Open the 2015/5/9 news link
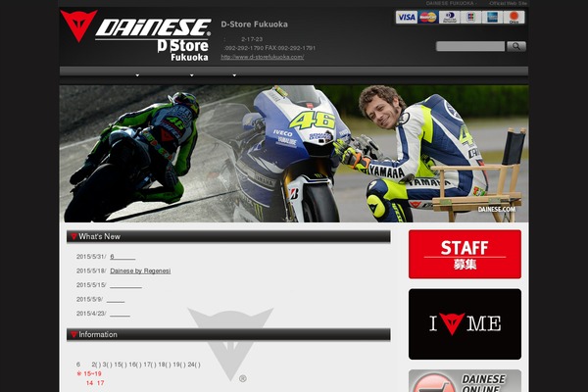This screenshot has height=392, width=588. click(115, 299)
